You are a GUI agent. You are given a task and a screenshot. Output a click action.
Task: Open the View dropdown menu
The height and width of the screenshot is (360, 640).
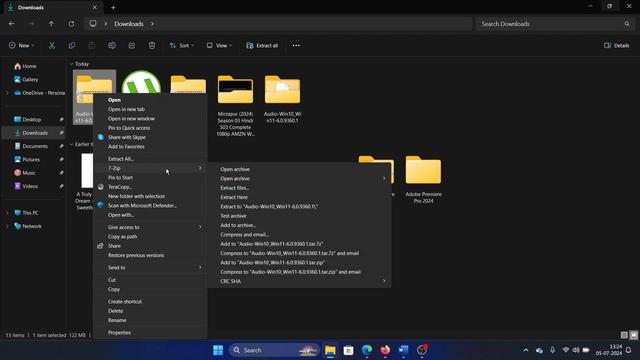pos(219,45)
